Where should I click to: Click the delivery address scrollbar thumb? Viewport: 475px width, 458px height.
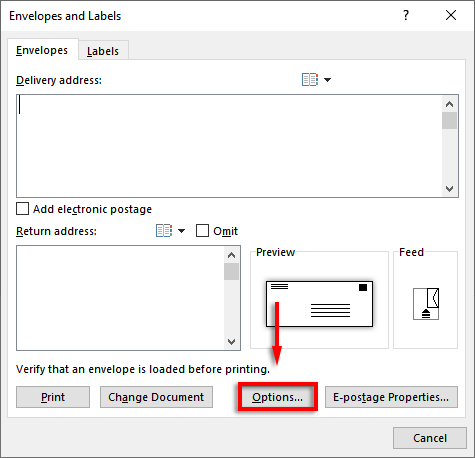tap(449, 121)
